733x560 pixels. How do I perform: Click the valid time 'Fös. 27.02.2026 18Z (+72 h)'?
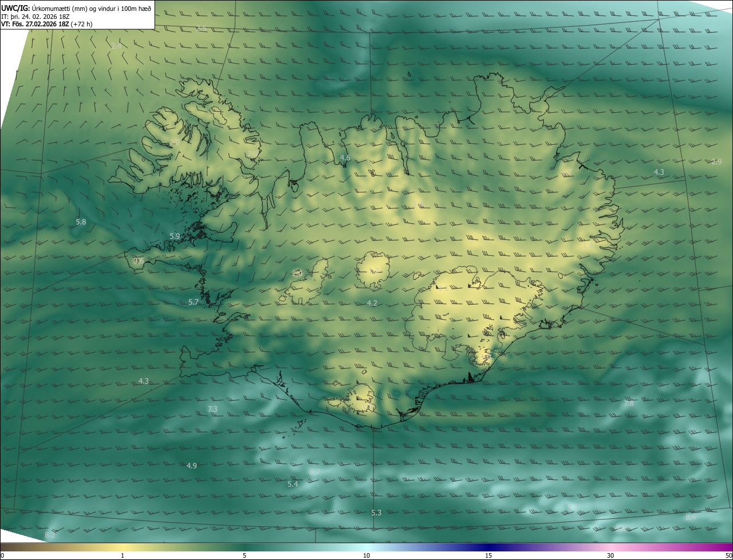pyautogui.click(x=52, y=24)
